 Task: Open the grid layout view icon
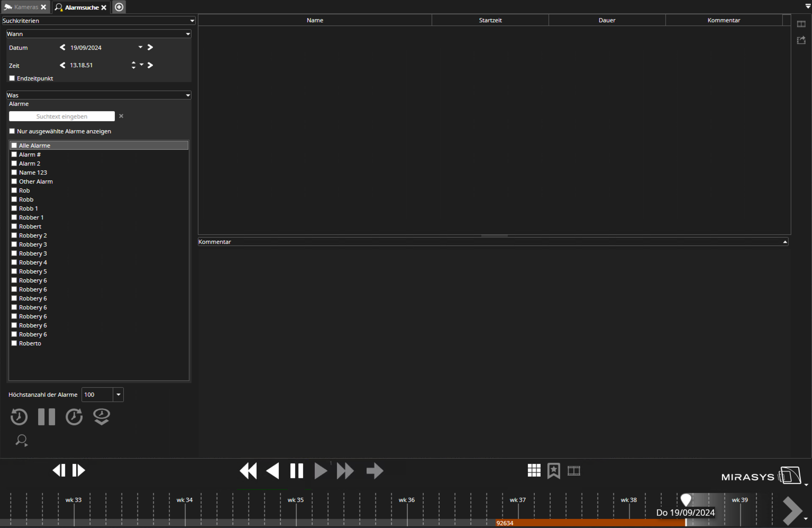pyautogui.click(x=534, y=470)
